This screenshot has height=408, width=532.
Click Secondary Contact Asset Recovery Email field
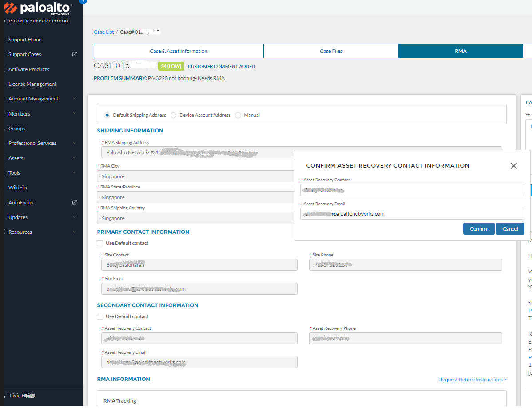point(199,363)
